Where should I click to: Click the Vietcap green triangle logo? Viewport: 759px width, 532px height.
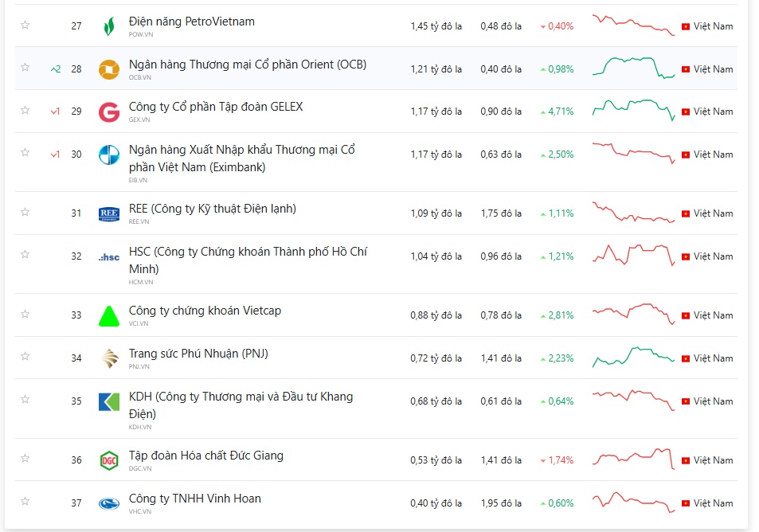pos(109,316)
